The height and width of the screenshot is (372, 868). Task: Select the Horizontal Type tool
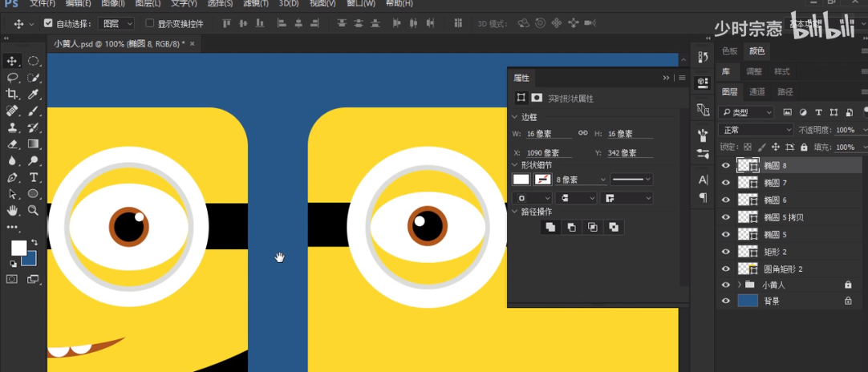(33, 177)
